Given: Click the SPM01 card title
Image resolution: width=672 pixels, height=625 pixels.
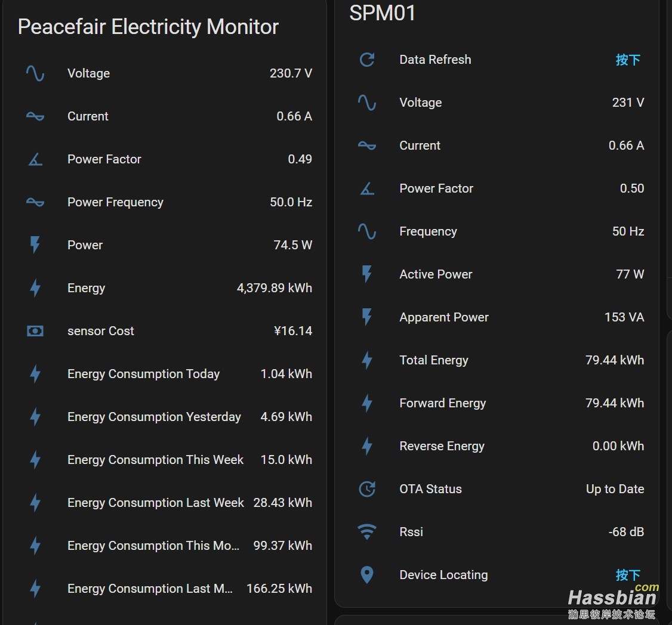Looking at the screenshot, I should [x=383, y=13].
